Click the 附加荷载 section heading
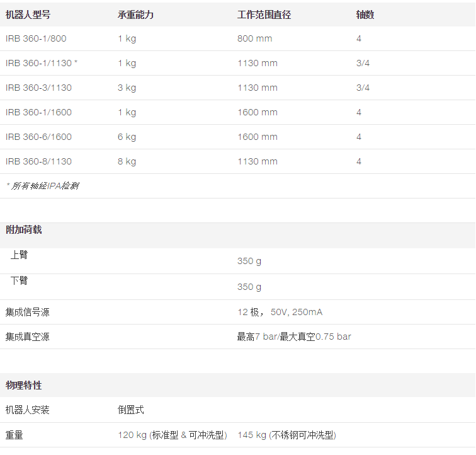This screenshot has width=476, height=455. [x=24, y=230]
